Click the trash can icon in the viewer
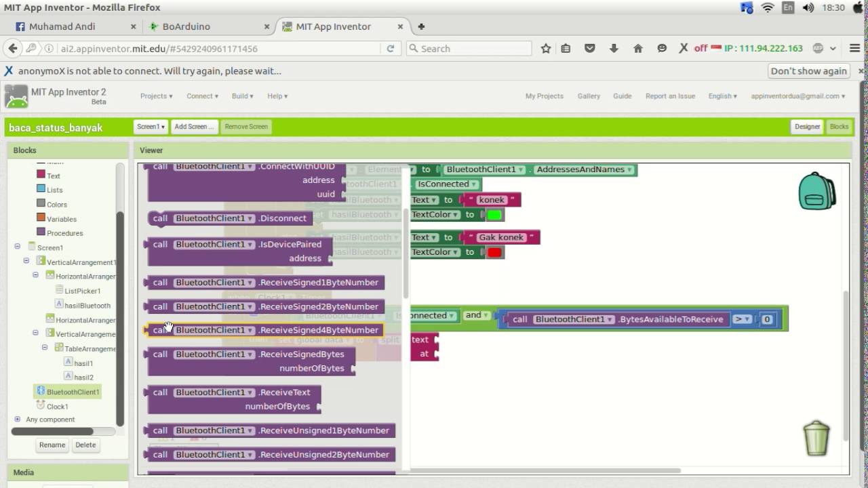868x488 pixels. coord(816,438)
